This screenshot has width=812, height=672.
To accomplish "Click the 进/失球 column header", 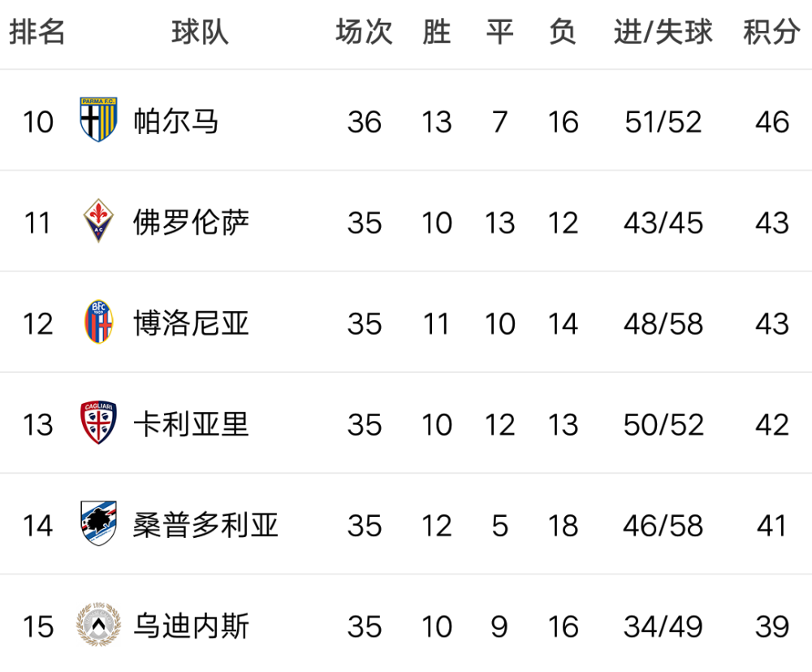I will point(663,33).
